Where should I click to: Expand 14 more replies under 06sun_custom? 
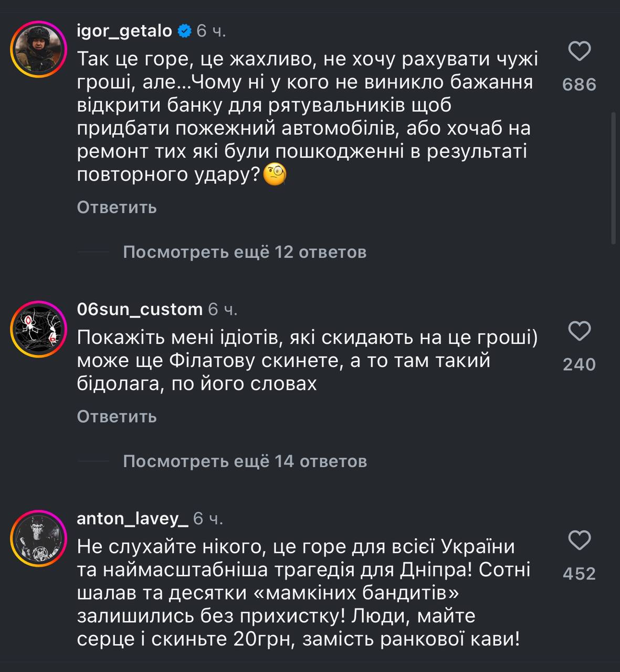click(x=244, y=461)
